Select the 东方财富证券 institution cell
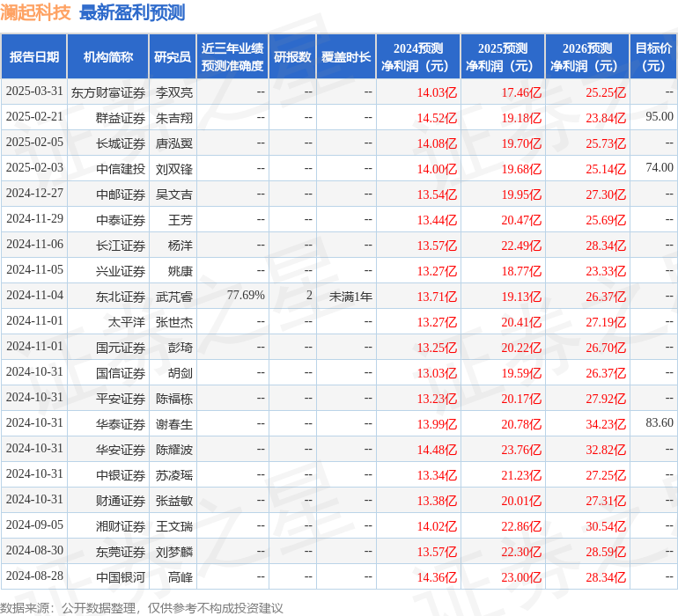Viewport: 678px width, 616px height. point(108,92)
